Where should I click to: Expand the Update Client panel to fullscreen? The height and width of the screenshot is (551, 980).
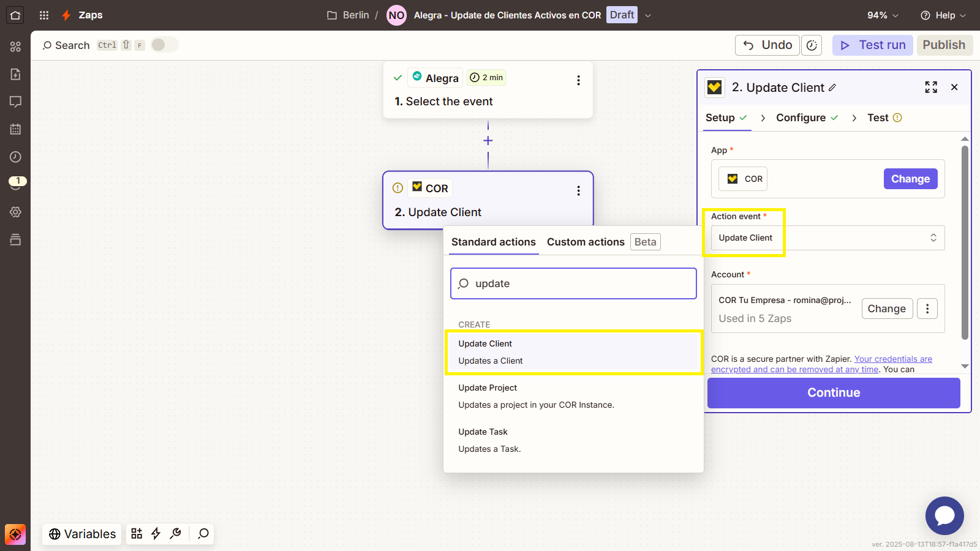point(931,87)
